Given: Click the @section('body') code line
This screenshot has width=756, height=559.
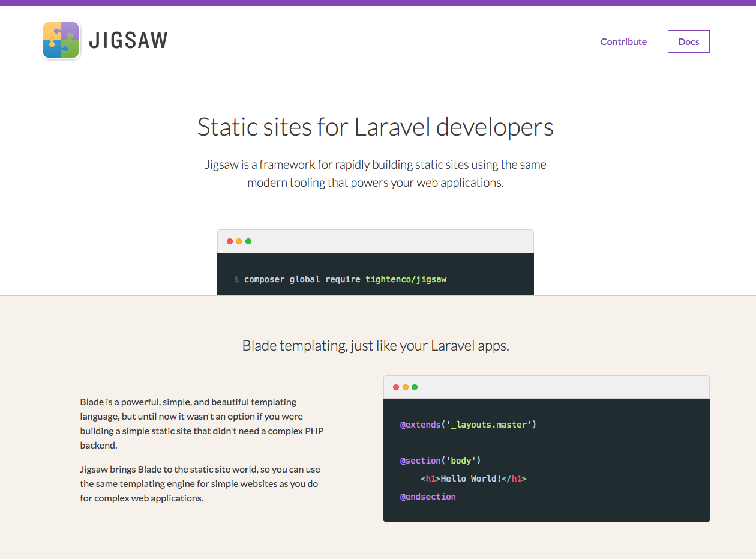Looking at the screenshot, I should point(440,461).
